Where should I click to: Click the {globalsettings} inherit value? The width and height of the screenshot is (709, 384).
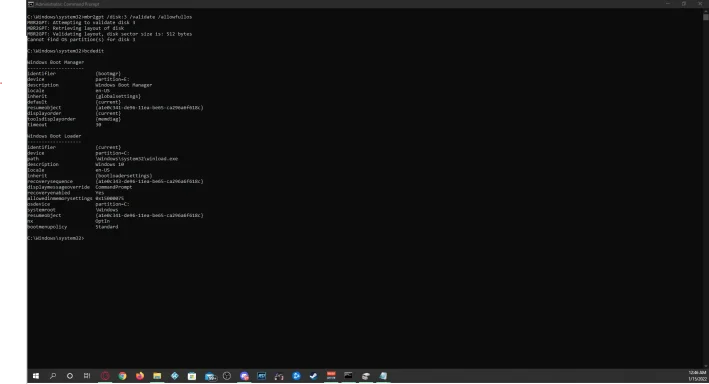point(118,96)
